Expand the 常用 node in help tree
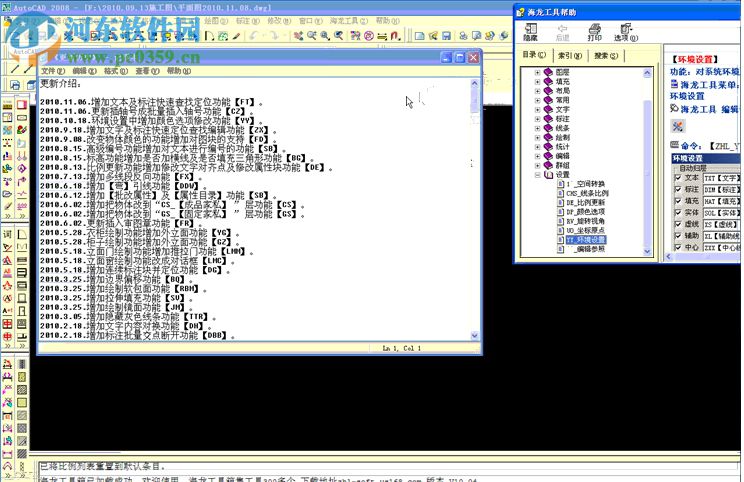Image resolution: width=744 pixels, height=482 pixels. coord(537,100)
